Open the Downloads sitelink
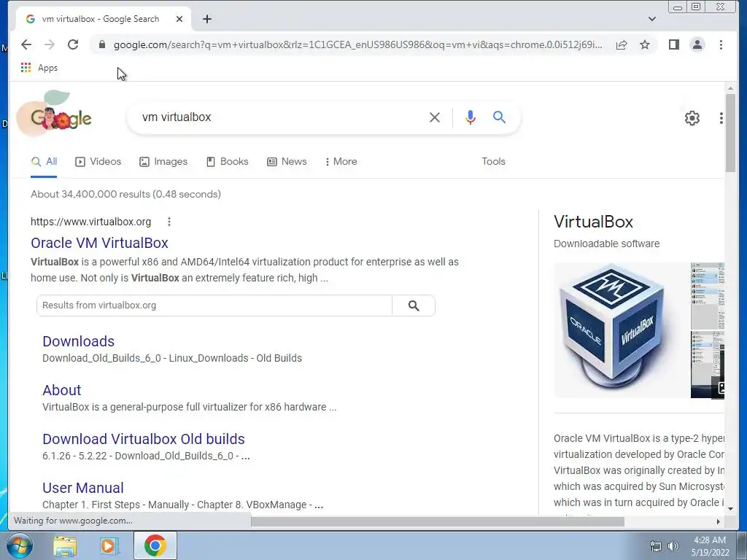 [79, 341]
